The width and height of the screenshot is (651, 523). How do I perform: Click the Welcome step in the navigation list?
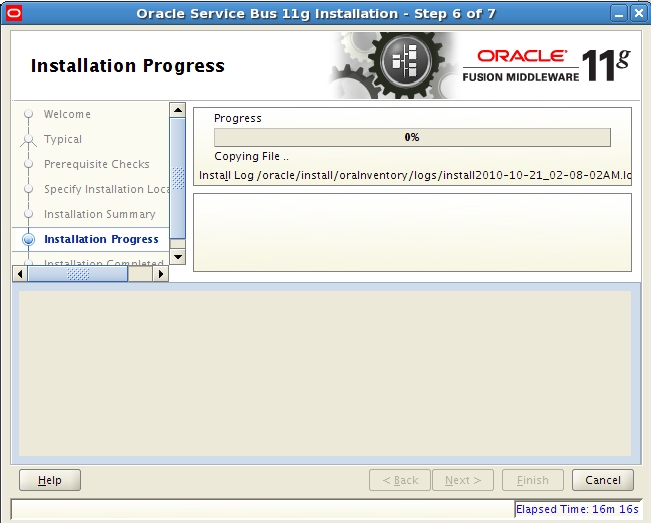tap(67, 114)
